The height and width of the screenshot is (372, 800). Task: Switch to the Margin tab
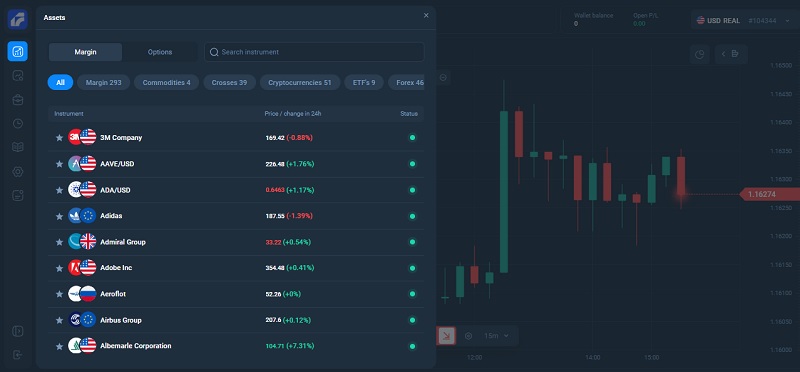[x=85, y=52]
